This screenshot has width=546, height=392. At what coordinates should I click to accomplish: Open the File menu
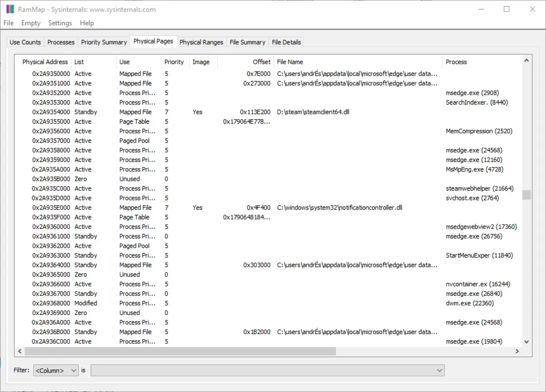(x=8, y=23)
